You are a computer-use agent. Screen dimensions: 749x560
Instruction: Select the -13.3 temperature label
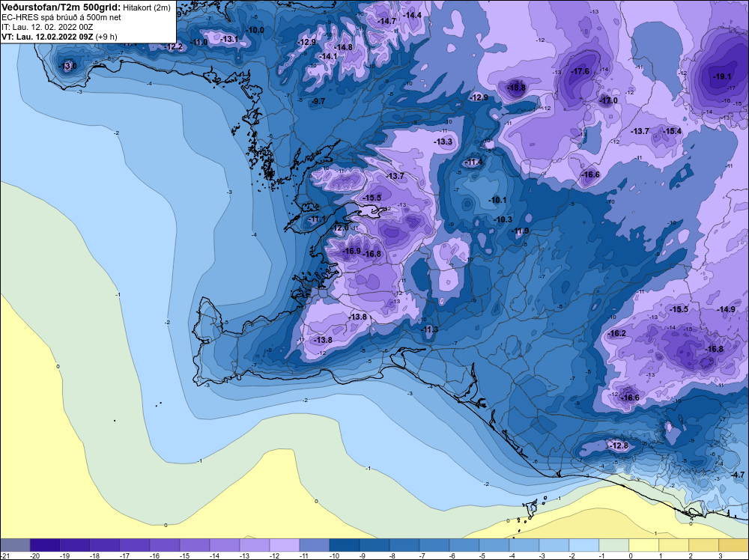click(443, 141)
